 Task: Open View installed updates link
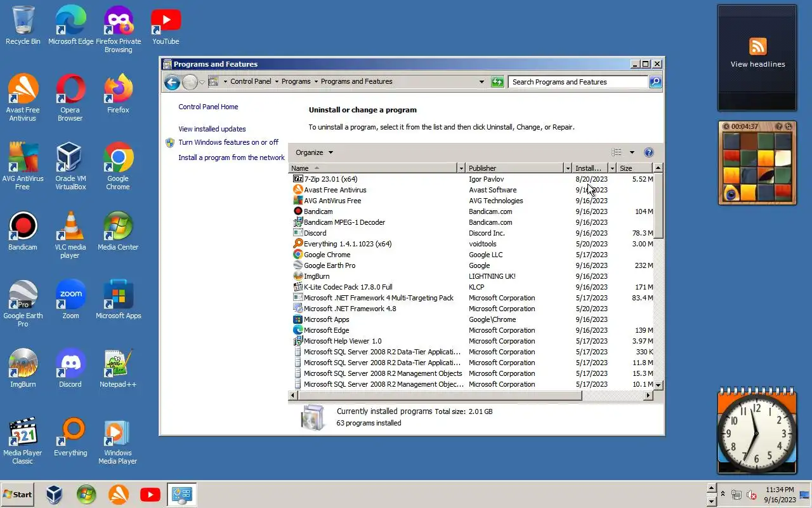point(212,129)
